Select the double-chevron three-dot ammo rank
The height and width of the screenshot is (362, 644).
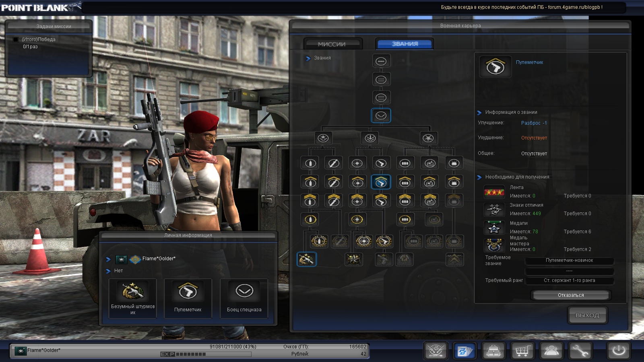point(405,200)
